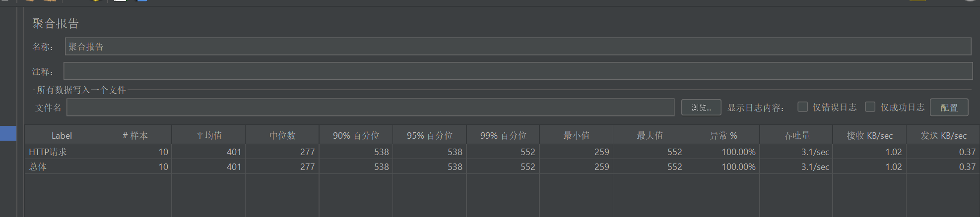The image size is (980, 217).
Task: Click the 100.00% error cell for HTTP请求
Action: click(738, 152)
